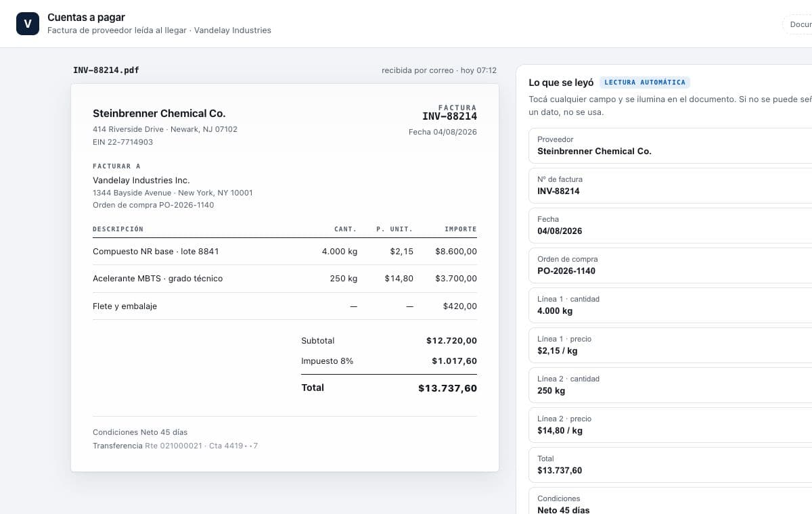Screen dimensions: 812x514
Task: Click the invoice number INV-88214 in document
Action: (449, 116)
